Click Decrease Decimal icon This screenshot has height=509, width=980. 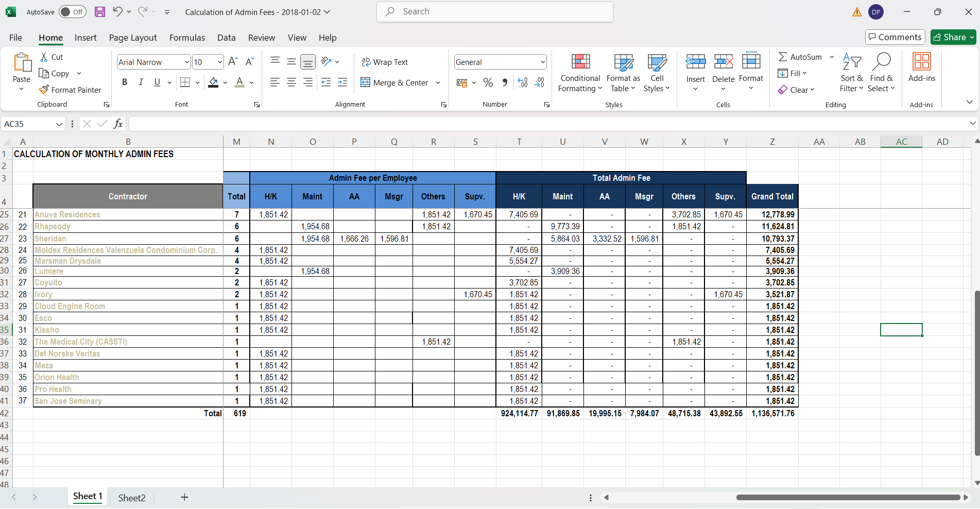[539, 82]
